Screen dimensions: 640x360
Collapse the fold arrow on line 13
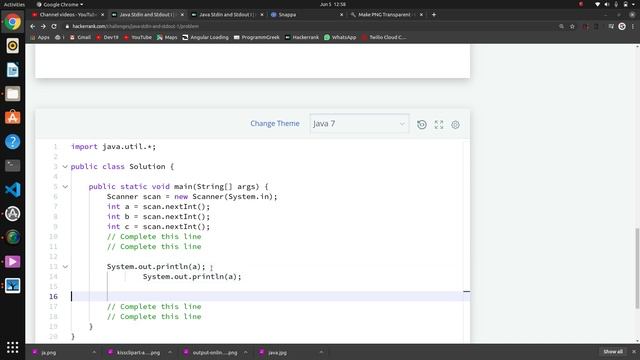click(x=65, y=267)
